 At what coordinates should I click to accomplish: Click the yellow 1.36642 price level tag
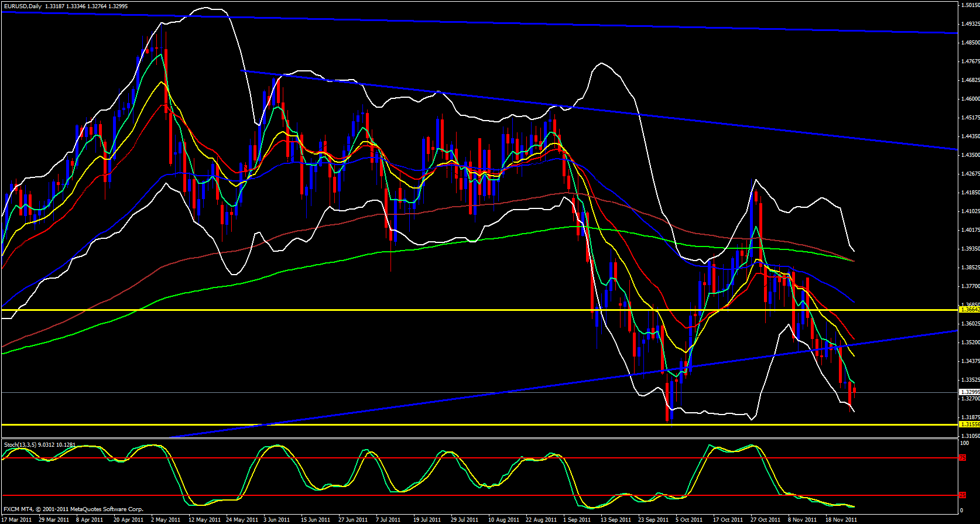(x=969, y=309)
